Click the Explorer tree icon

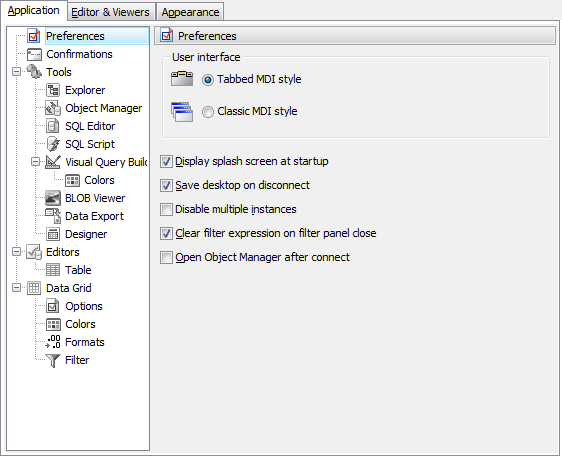point(53,90)
